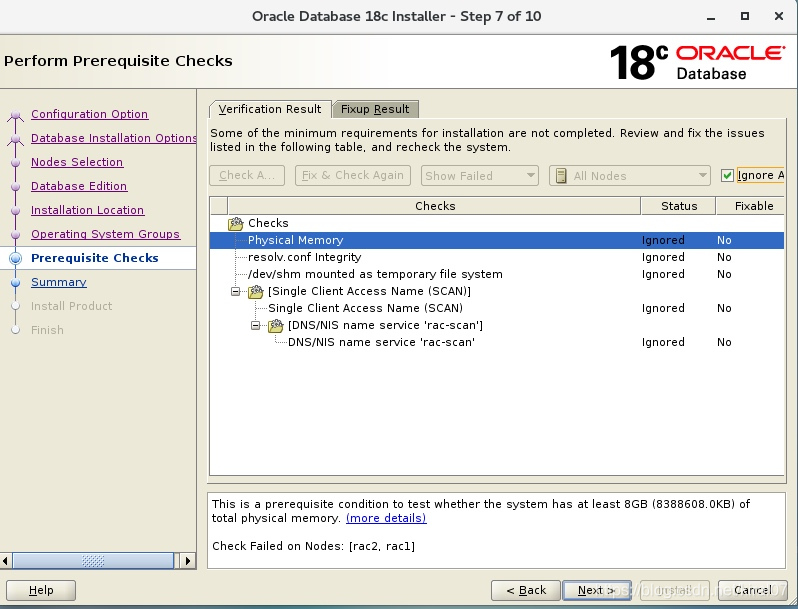Click the sidebar horizontal scrollbar thumb
Image resolution: width=798 pixels, height=609 pixels.
point(93,561)
